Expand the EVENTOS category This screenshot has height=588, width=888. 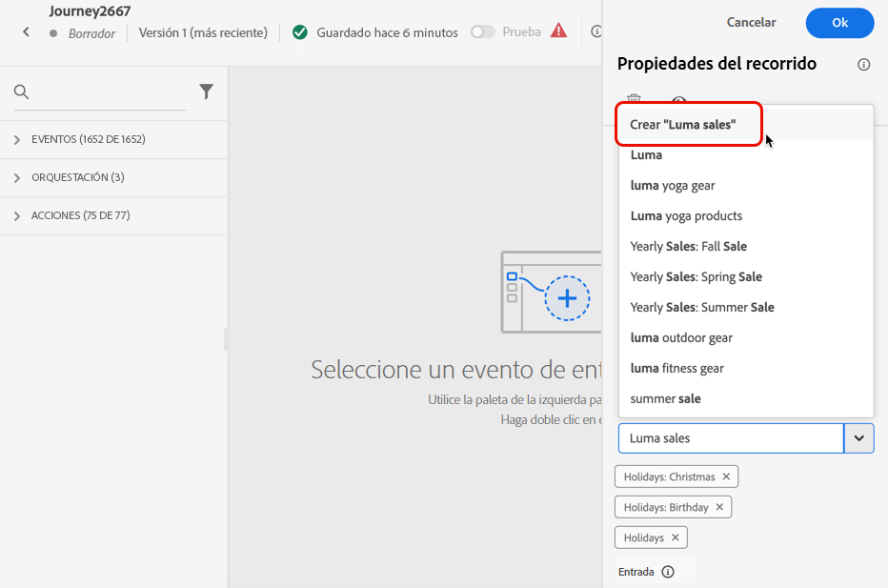[113, 139]
